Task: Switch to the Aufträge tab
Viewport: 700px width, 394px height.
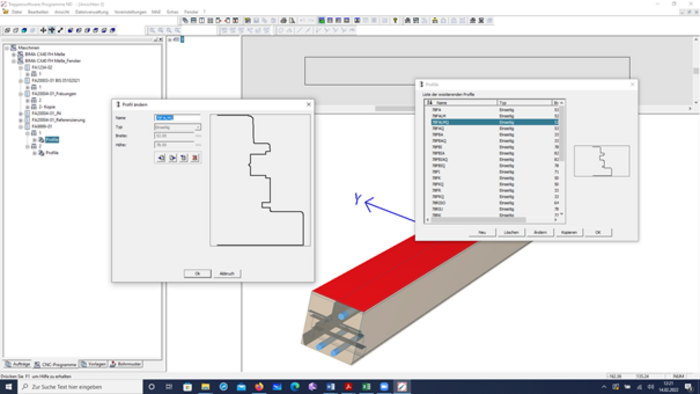Action: 18,364
